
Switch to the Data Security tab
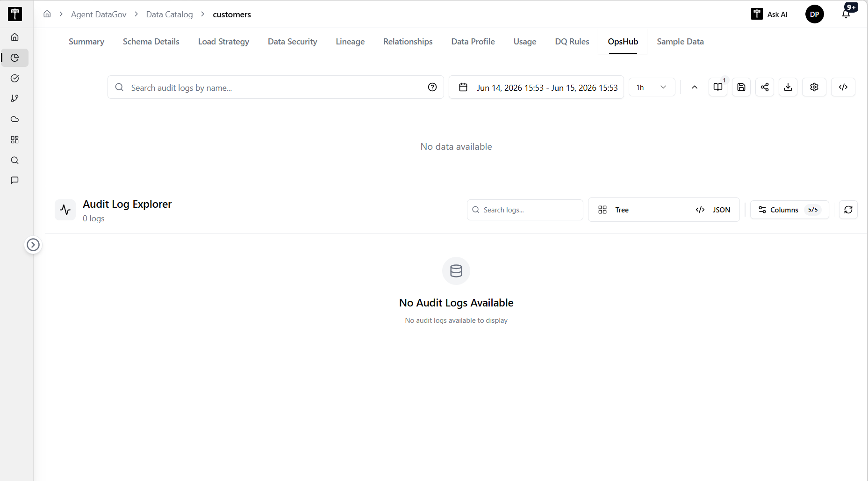coord(293,42)
